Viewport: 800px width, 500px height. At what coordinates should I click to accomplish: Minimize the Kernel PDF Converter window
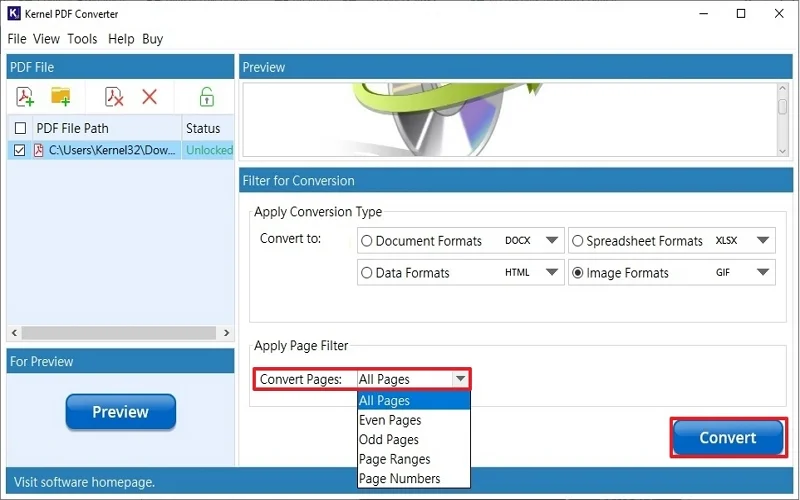(x=704, y=14)
